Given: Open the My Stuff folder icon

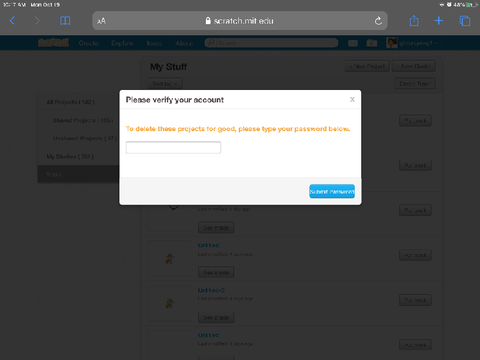Looking at the screenshot, I should pyautogui.click(x=372, y=43).
